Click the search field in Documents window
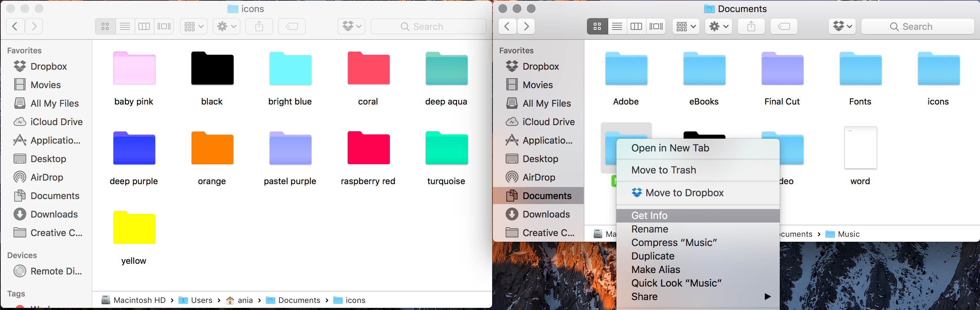This screenshot has width=980, height=310. (918, 26)
